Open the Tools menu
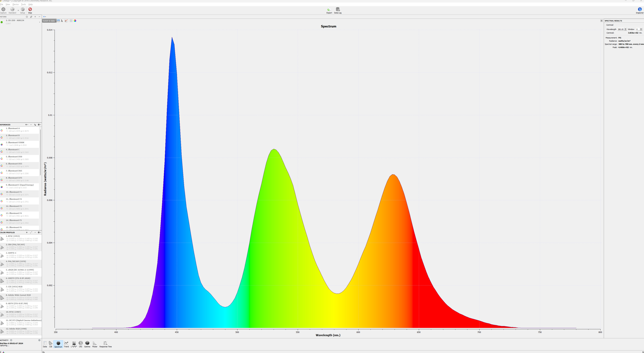 tap(23, 5)
